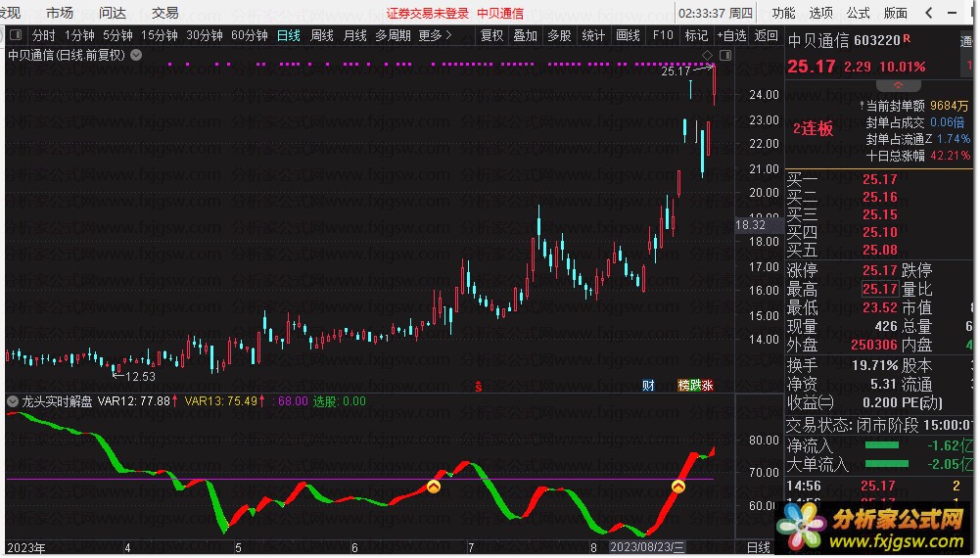Expand the 更多 periods list
Image resolution: width=980 pixels, height=558 pixels.
tap(435, 35)
